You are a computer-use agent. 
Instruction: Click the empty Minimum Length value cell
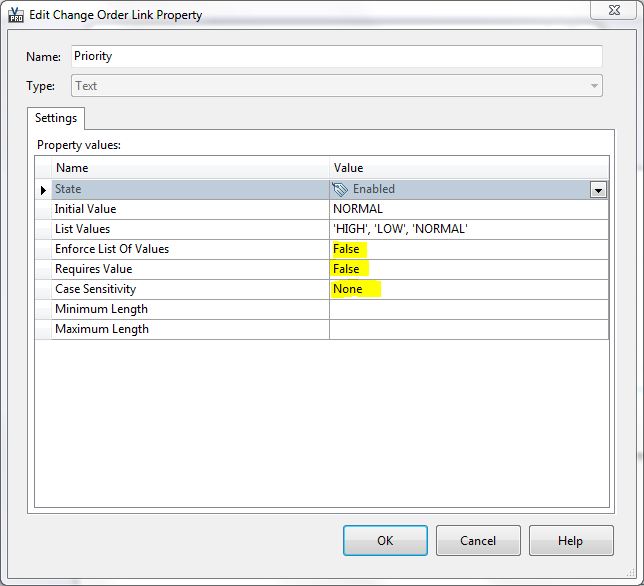click(x=469, y=309)
